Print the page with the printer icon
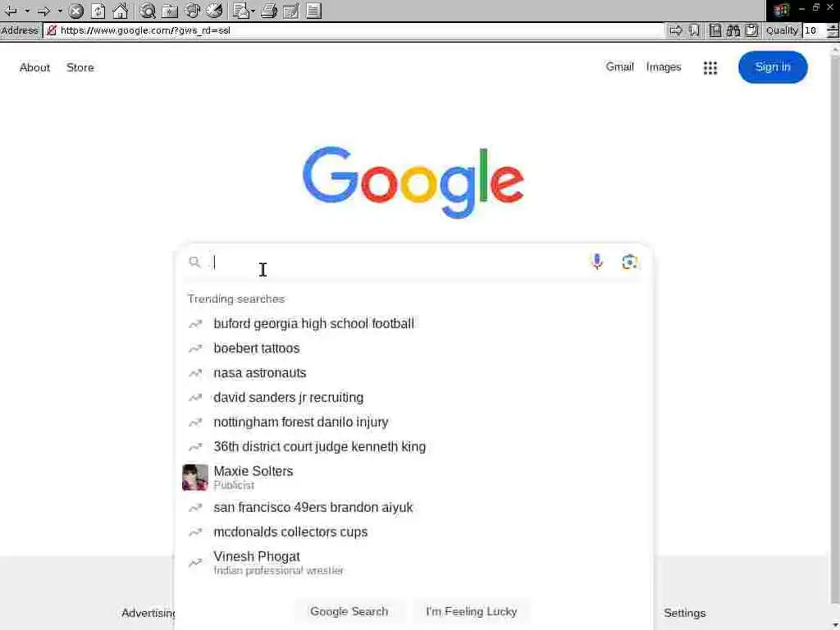 (269, 10)
